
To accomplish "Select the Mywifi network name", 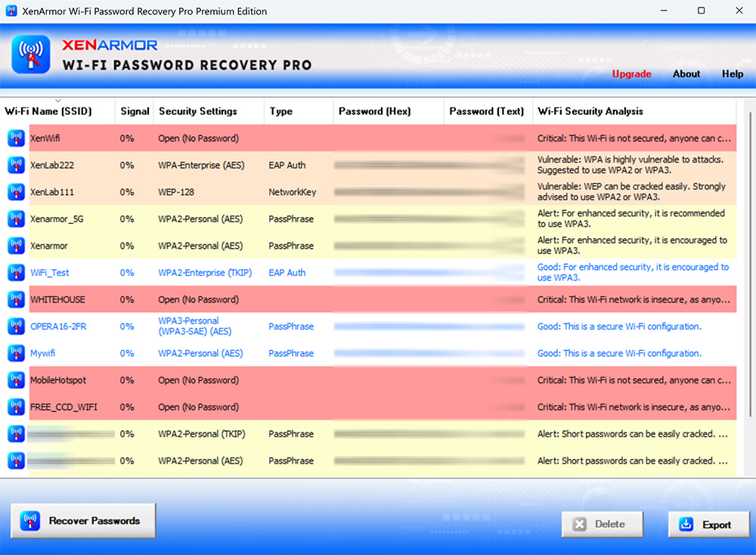I will [42, 353].
